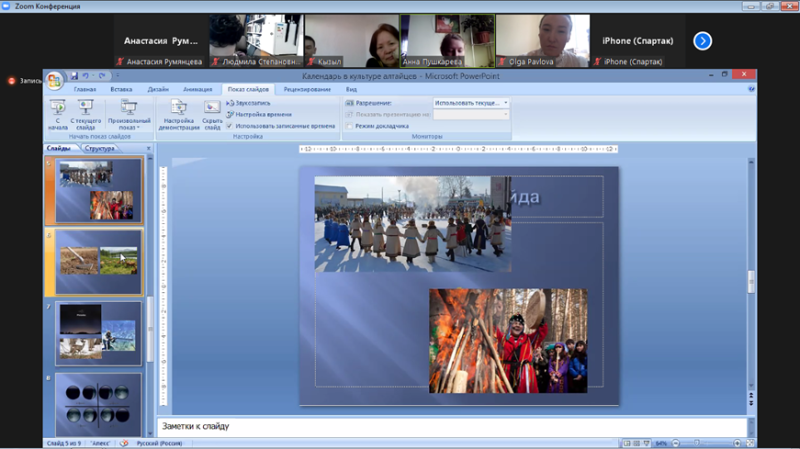Fit slide to current window icon
This screenshot has height=449, width=800.
(x=750, y=443)
